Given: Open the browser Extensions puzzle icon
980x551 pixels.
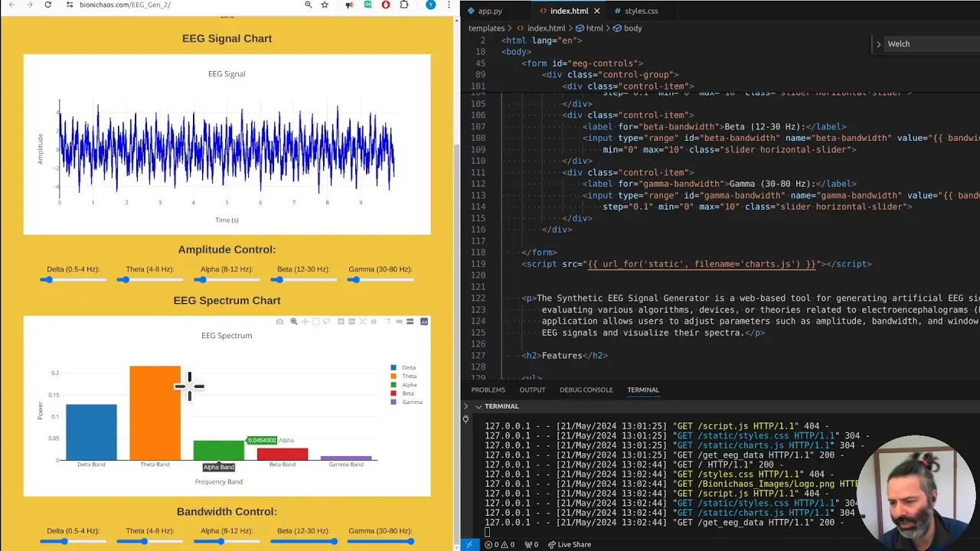Looking at the screenshot, I should pyautogui.click(x=404, y=5).
